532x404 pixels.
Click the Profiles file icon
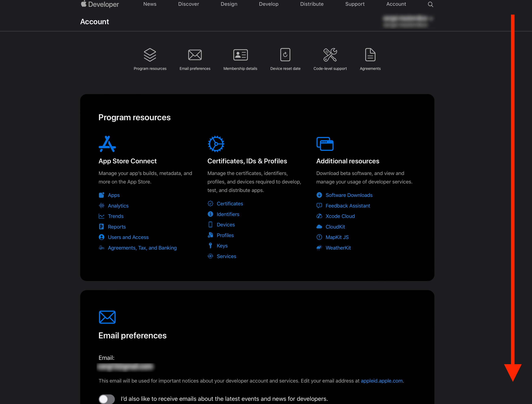click(210, 235)
